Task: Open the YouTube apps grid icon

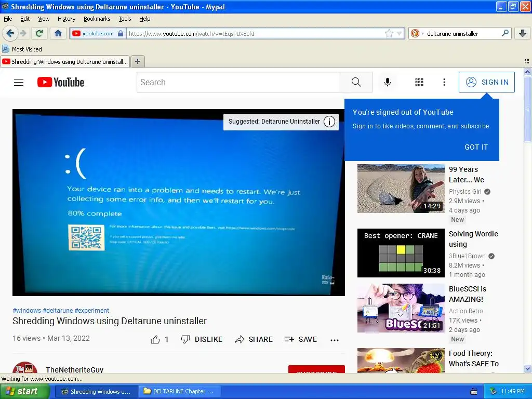Action: [x=419, y=82]
